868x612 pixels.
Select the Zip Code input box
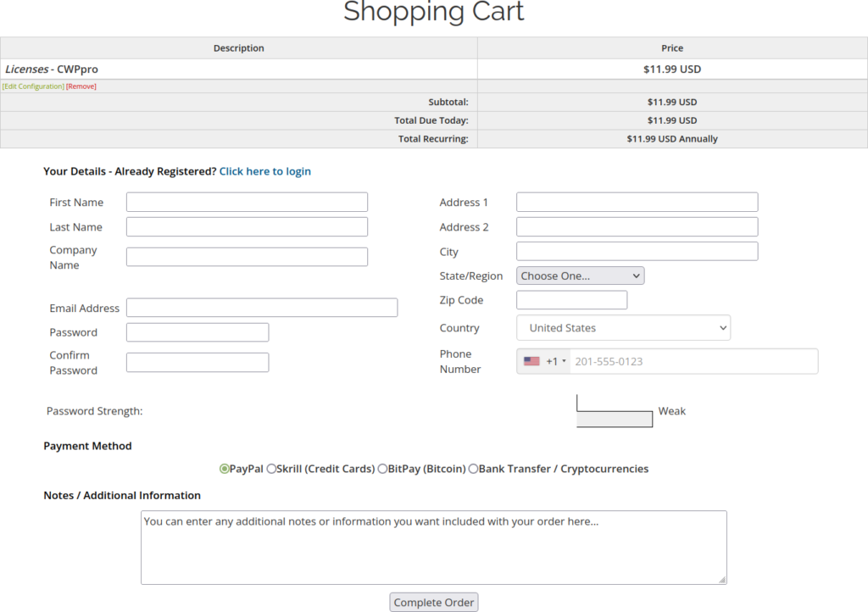pos(571,300)
